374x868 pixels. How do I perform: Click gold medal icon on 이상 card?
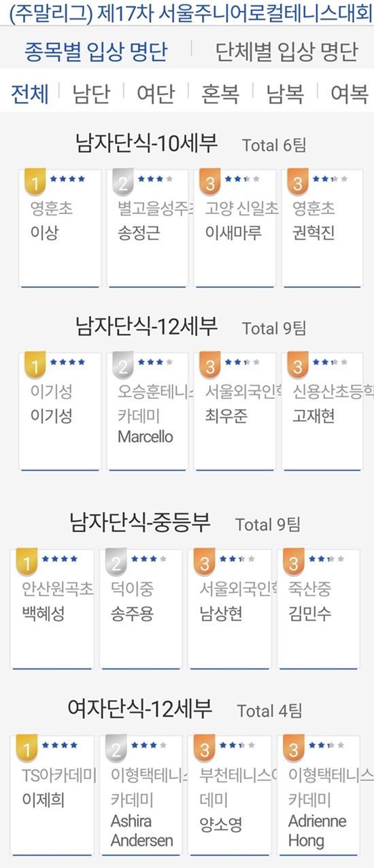point(34,181)
